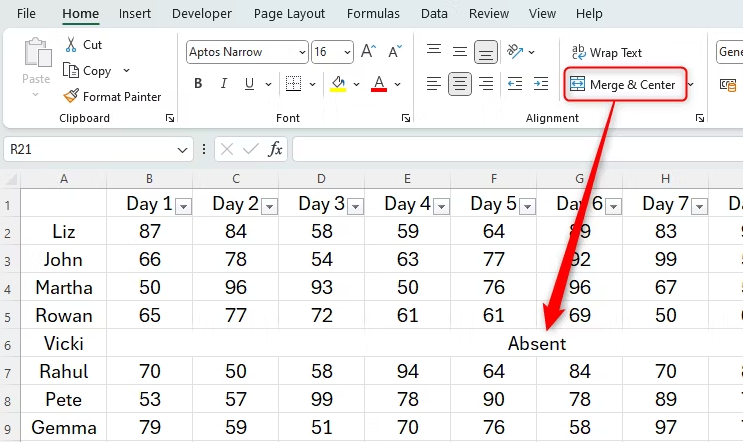743x442 pixels.
Task: Switch to the Page Layout tab
Action: (289, 13)
